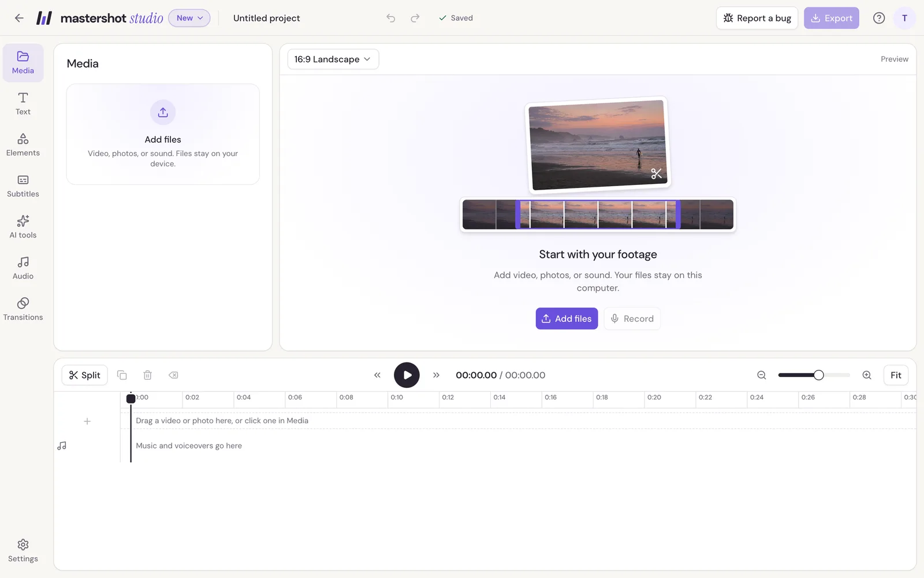Click the beach footage thumbnail illustration
This screenshot has width=924, height=578.
(x=598, y=145)
